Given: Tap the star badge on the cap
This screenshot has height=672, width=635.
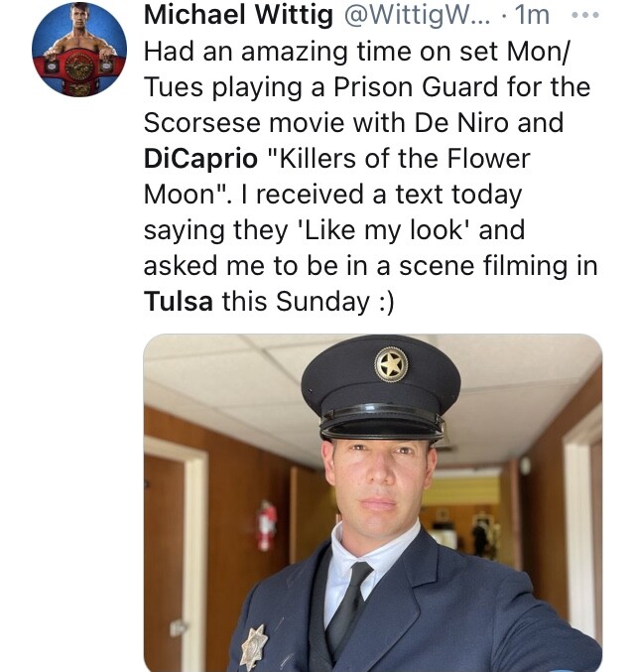Looking at the screenshot, I should click(391, 364).
